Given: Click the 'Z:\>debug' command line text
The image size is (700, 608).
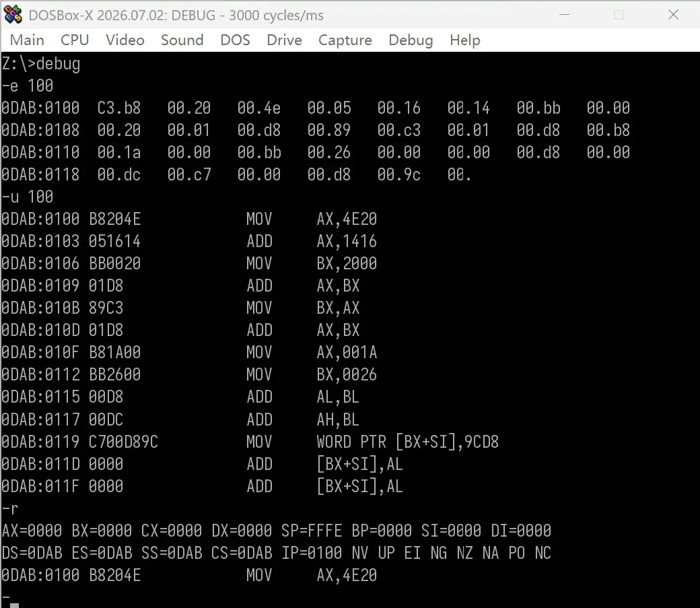Looking at the screenshot, I should (40, 64).
